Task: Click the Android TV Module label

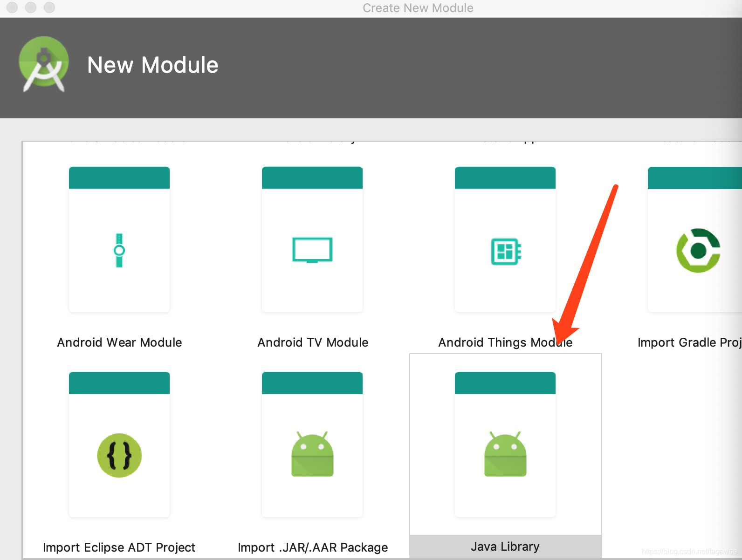Action: tap(313, 342)
